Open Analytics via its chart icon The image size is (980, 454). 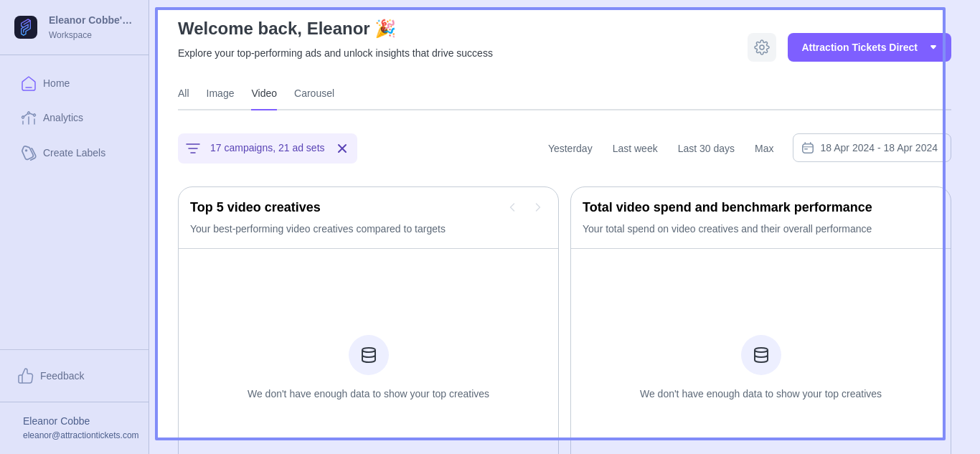point(29,118)
